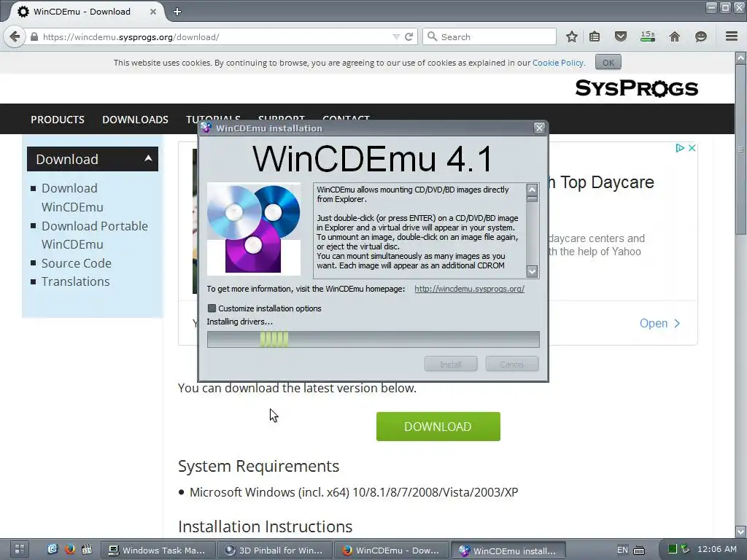Open Firefox hamburger menu
The height and width of the screenshot is (560, 747).
coord(732,36)
